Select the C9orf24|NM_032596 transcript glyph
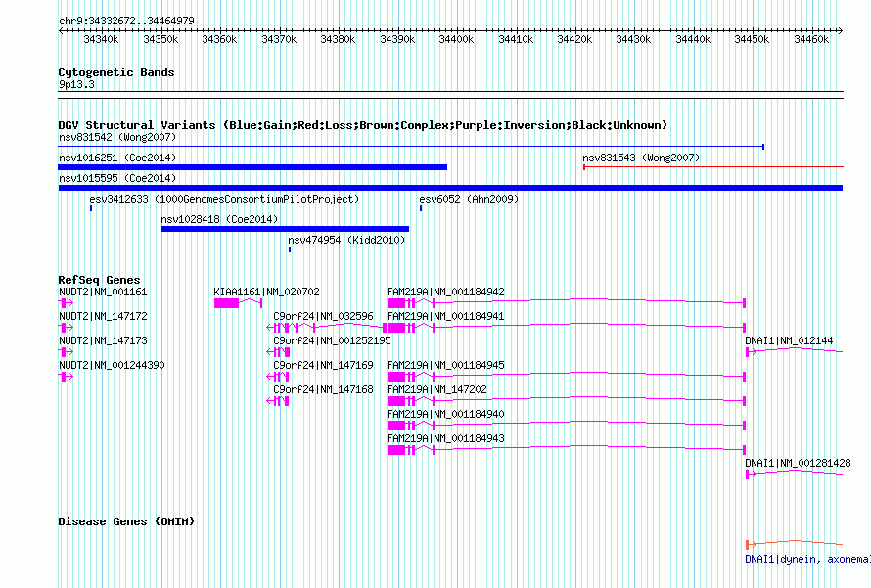 [x=327, y=328]
